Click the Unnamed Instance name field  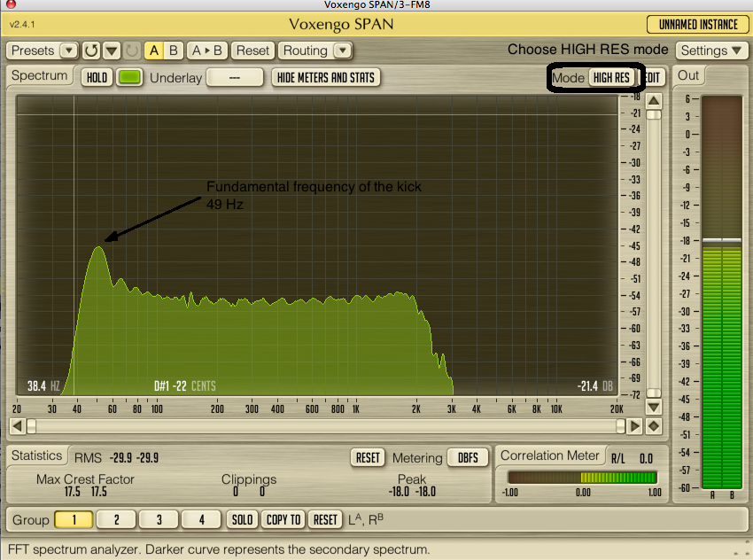coord(698,25)
